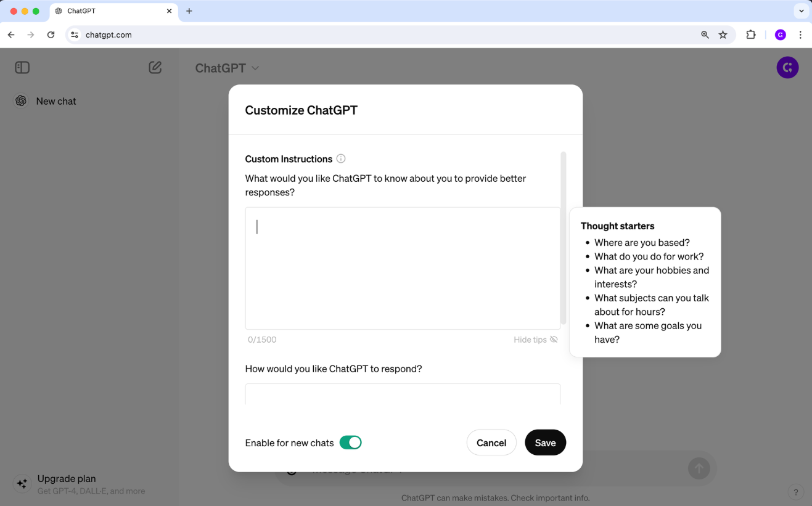Click the Upgrade plan sparkle icon
812x506 pixels.
22,484
